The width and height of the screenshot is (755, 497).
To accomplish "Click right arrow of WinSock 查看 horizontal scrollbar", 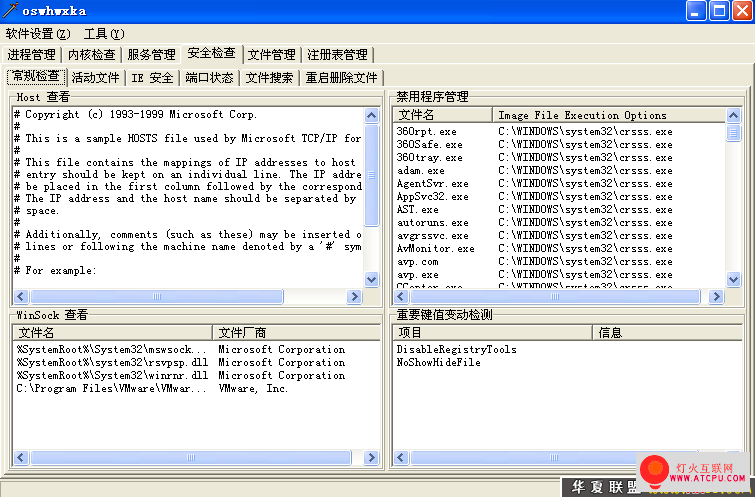I will (x=371, y=457).
